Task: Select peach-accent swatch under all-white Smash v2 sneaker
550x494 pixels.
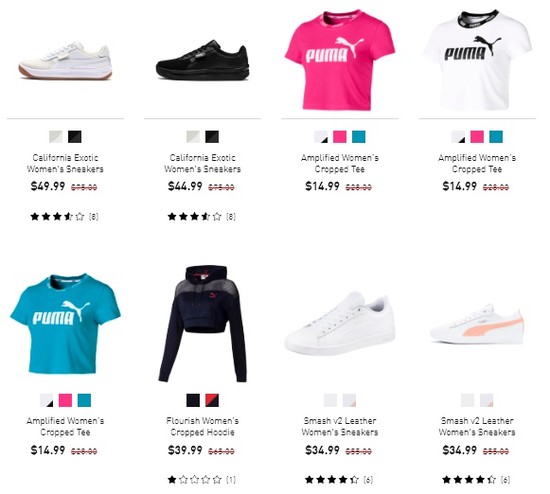Action: tap(349, 400)
